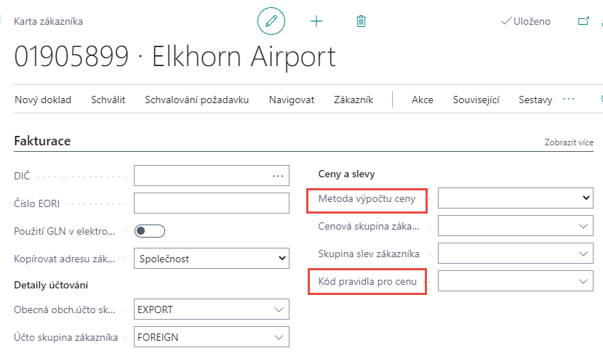Show more actions ellipsis in menu bar

point(569,99)
